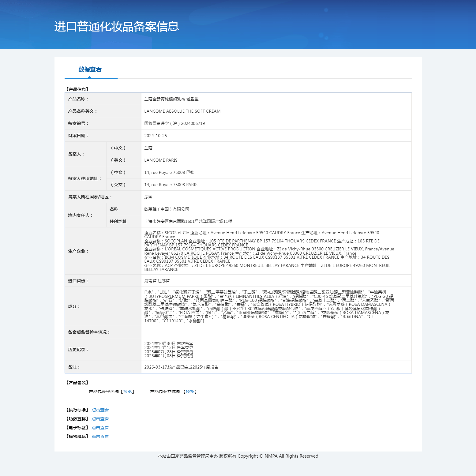
Task: Click the 历史记录： row label
Action: (x=78, y=350)
